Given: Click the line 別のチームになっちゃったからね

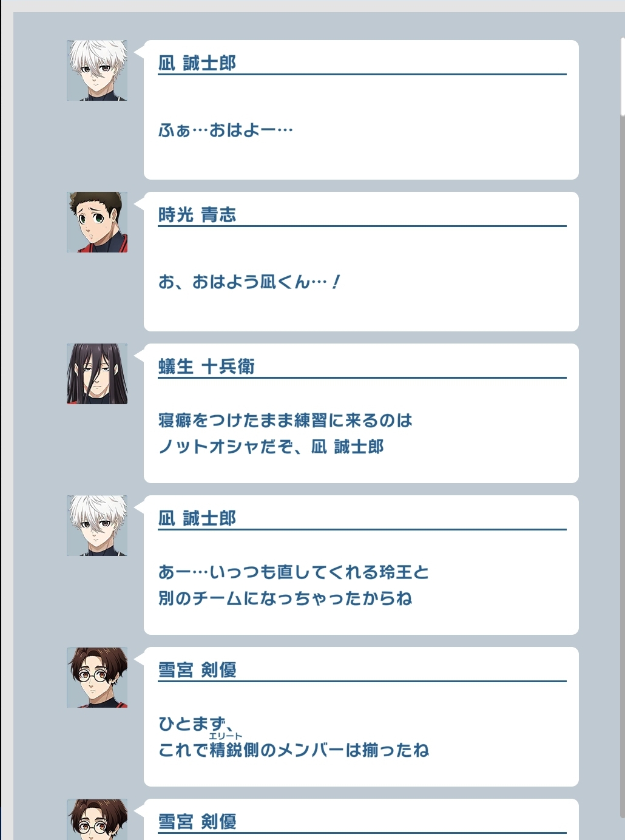Looking at the screenshot, I should 285,598.
